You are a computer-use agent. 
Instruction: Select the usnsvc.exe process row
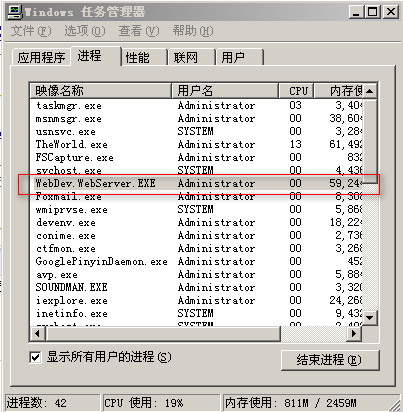196,132
